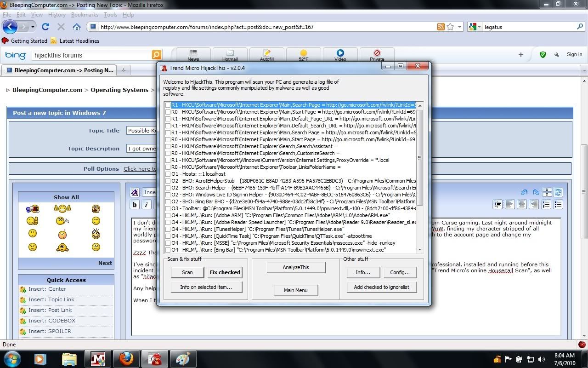Open Hotmail on the Bing toolbar
This screenshot has width=588, height=368.
(230, 55)
